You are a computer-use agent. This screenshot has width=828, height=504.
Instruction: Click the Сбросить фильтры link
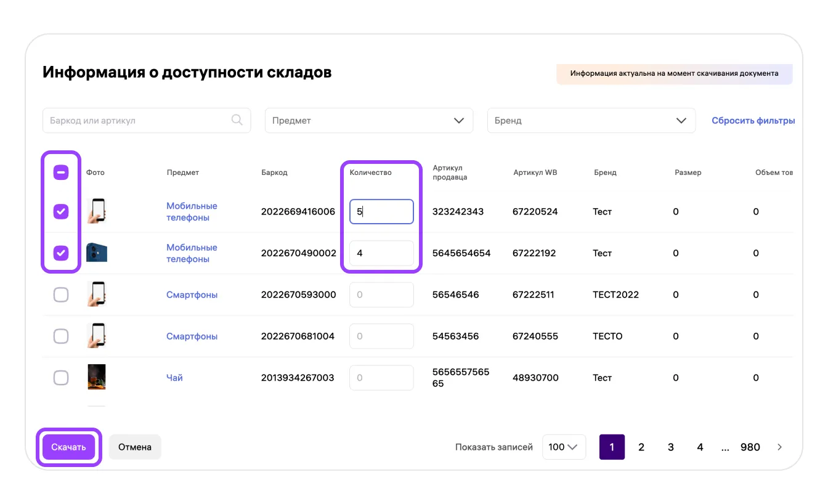[x=753, y=121]
